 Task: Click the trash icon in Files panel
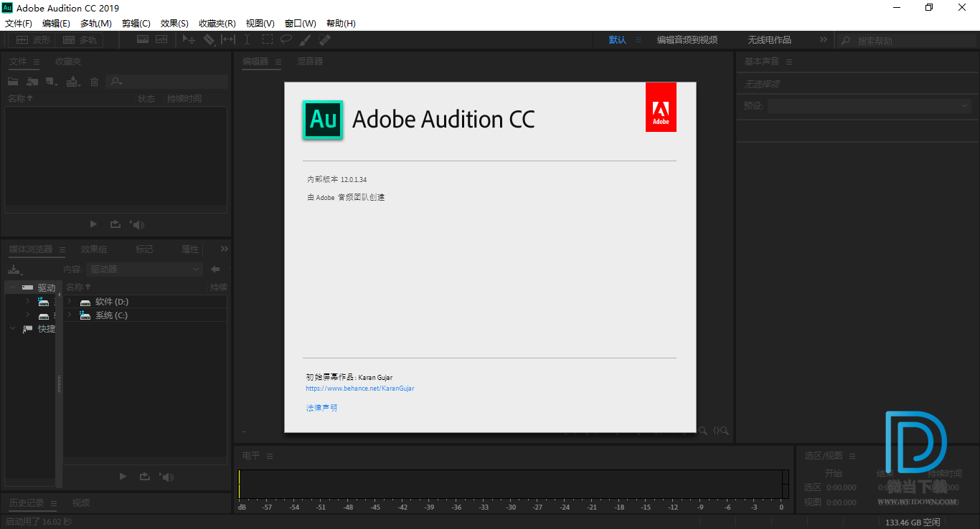click(94, 82)
